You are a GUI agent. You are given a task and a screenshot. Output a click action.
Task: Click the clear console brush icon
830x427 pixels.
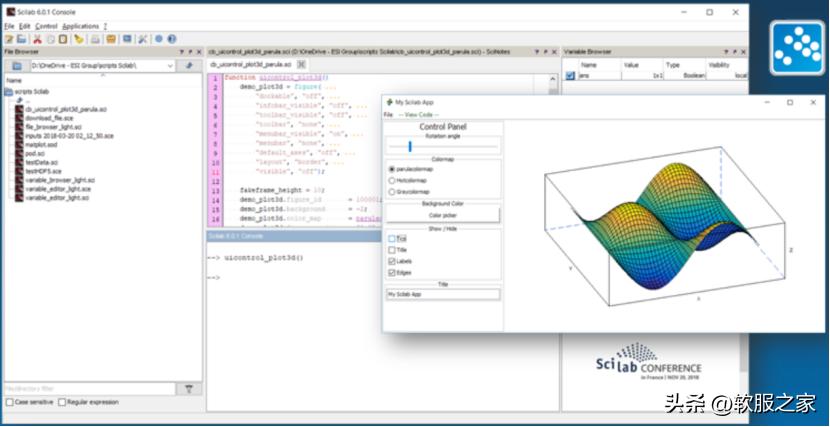[79, 39]
